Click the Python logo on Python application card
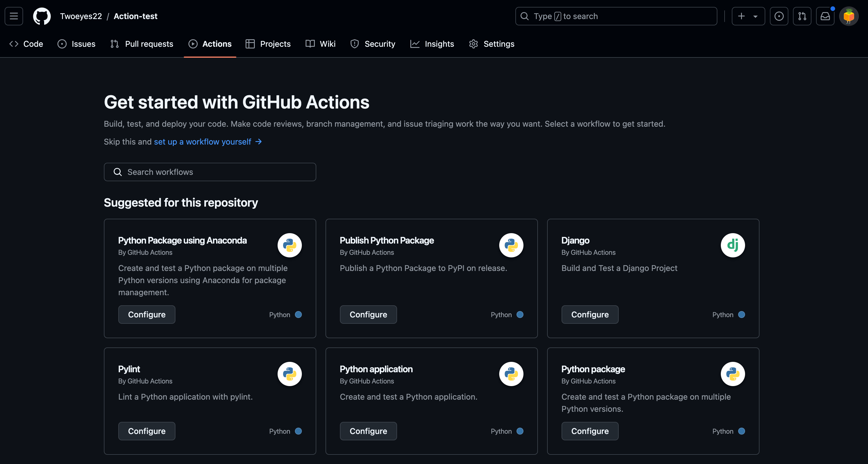This screenshot has width=868, height=464. pos(511,374)
